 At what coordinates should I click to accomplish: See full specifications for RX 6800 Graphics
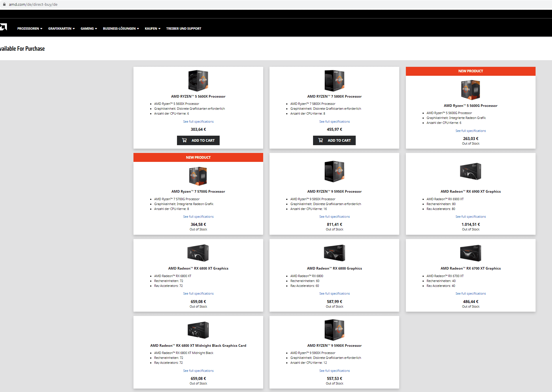pos(334,293)
